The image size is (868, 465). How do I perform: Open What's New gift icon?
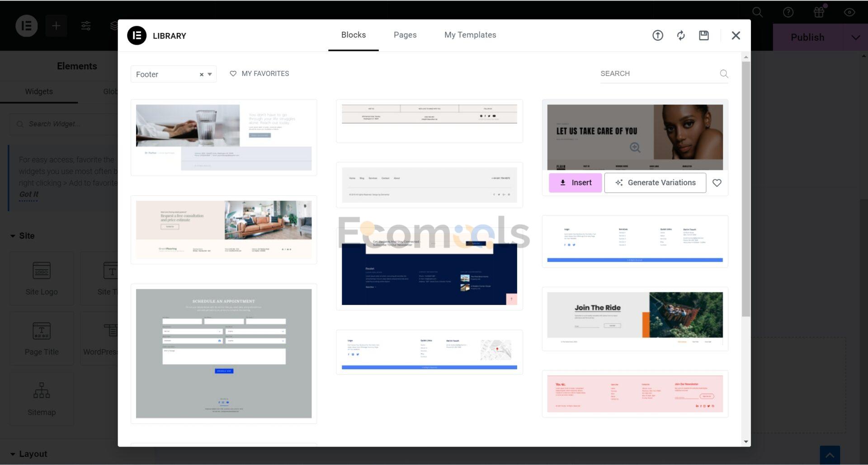tap(819, 12)
